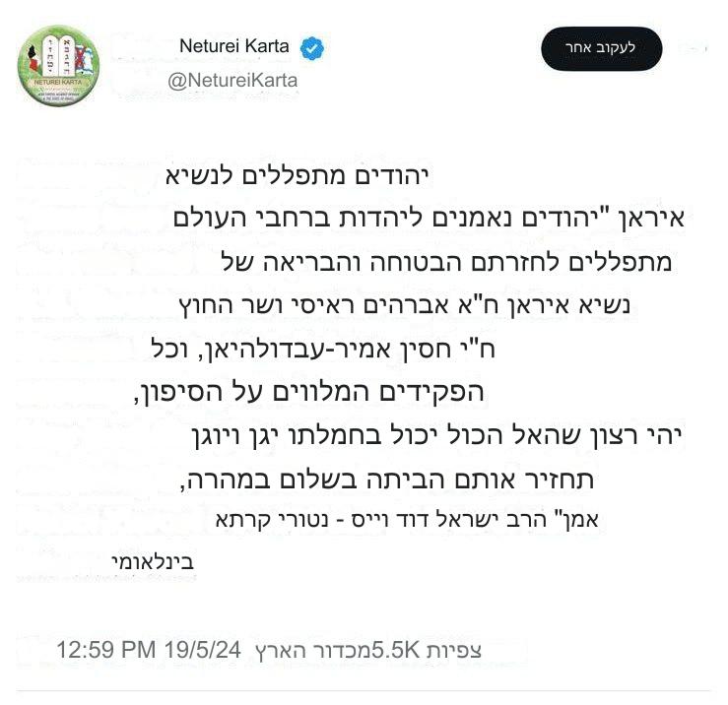Click the blue verified badge

pyautogui.click(x=313, y=47)
